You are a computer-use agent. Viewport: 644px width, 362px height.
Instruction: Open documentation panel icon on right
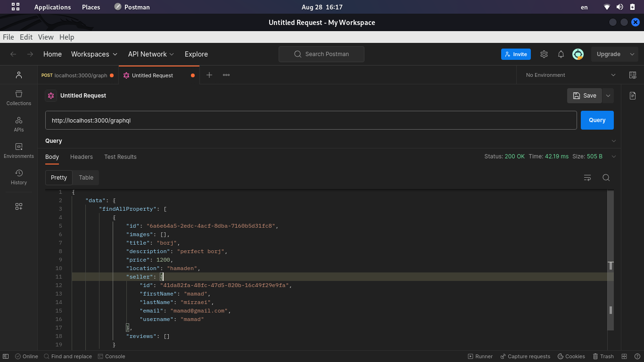633,96
